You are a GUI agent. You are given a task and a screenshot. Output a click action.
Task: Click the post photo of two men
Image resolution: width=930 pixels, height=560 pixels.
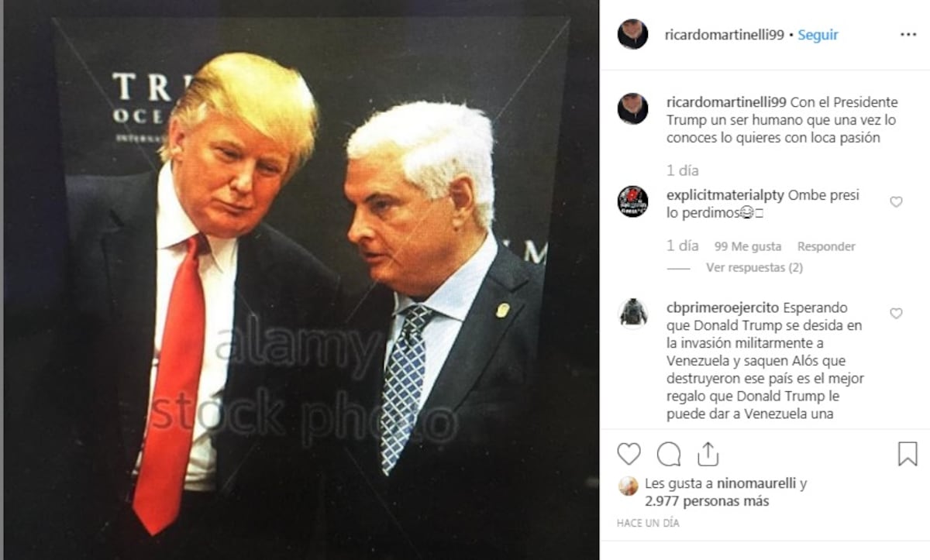[299, 280]
